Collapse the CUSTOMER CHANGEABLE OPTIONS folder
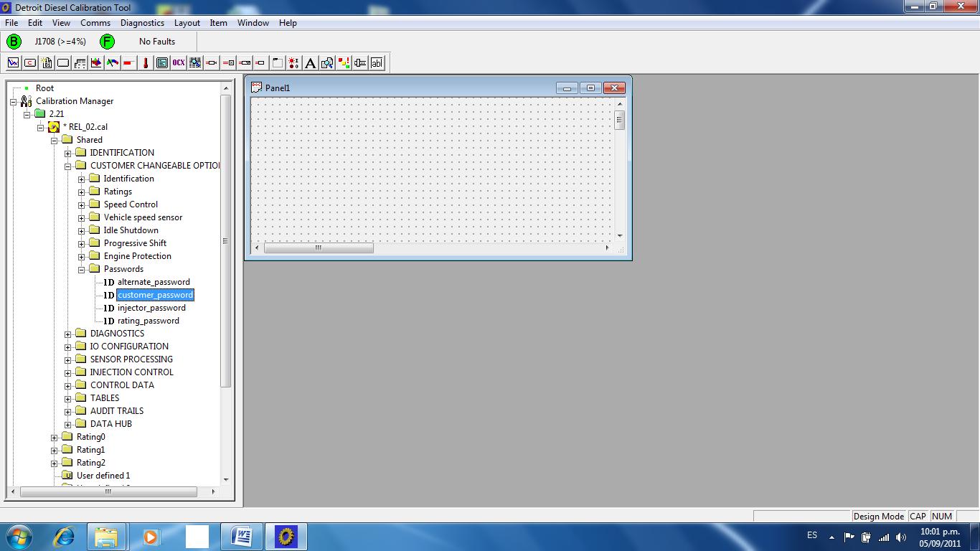This screenshot has height=551, width=980. pos(67,166)
